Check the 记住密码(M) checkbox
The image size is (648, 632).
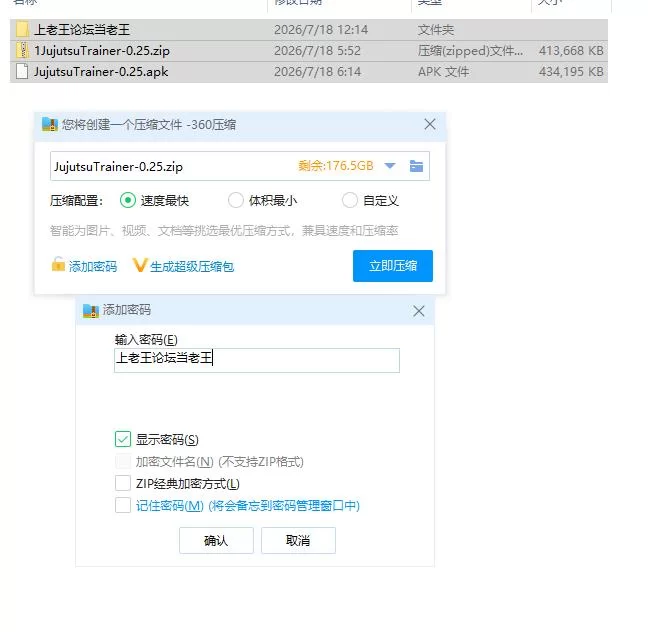[123, 505]
